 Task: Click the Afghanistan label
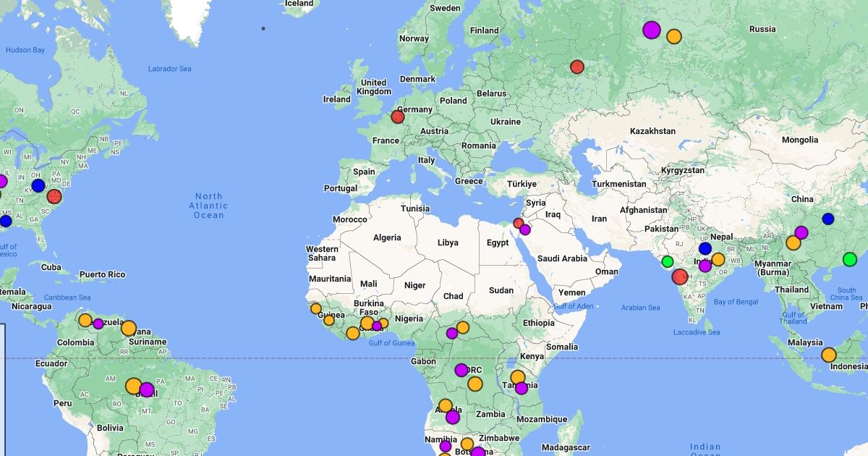[643, 210]
